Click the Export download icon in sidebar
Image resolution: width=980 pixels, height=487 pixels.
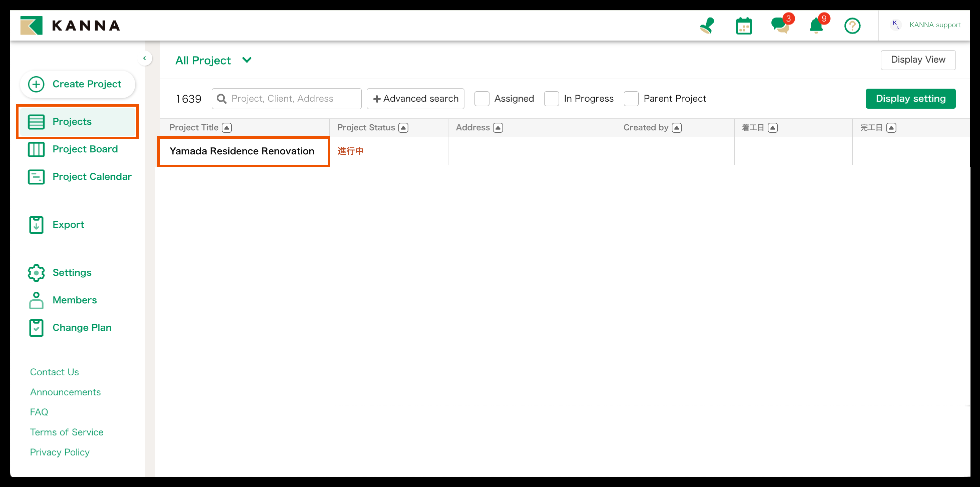click(36, 225)
